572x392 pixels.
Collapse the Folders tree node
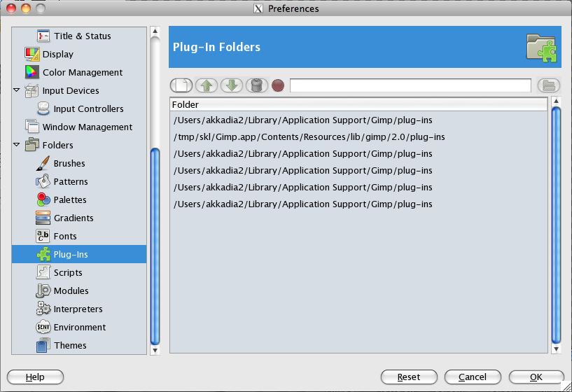click(x=16, y=144)
